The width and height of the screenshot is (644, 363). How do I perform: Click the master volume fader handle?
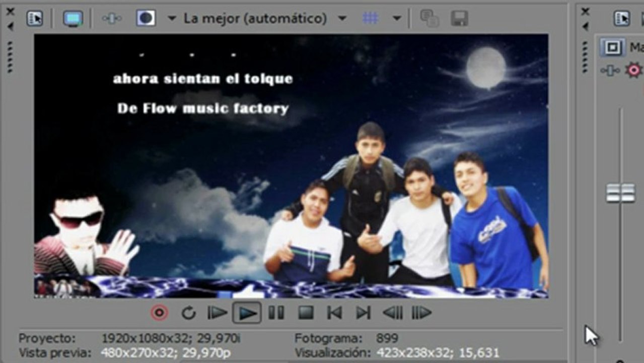tap(620, 193)
